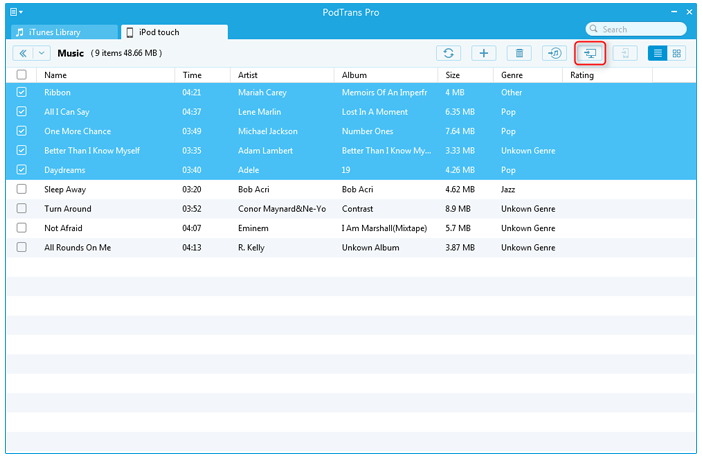
Task: Select the Not Afraid song name
Action: (x=63, y=228)
